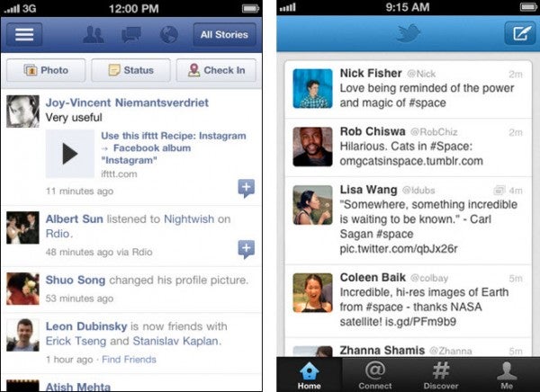
Task: Tap the Check In button
Action: pyautogui.click(x=216, y=70)
